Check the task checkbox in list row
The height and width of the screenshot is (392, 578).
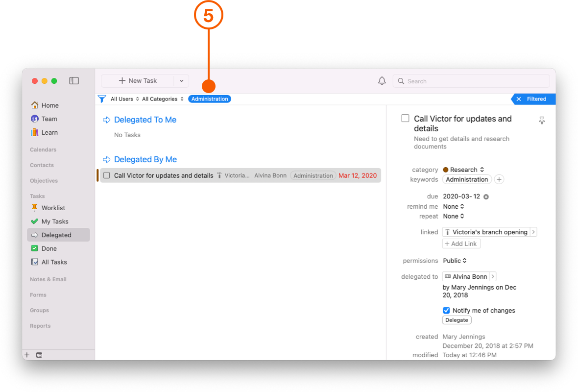click(107, 175)
